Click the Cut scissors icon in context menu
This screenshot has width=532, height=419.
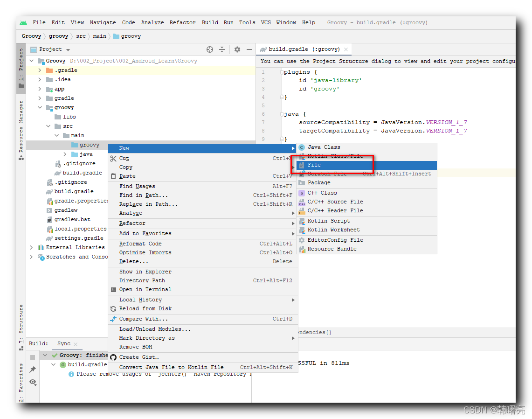(113, 159)
